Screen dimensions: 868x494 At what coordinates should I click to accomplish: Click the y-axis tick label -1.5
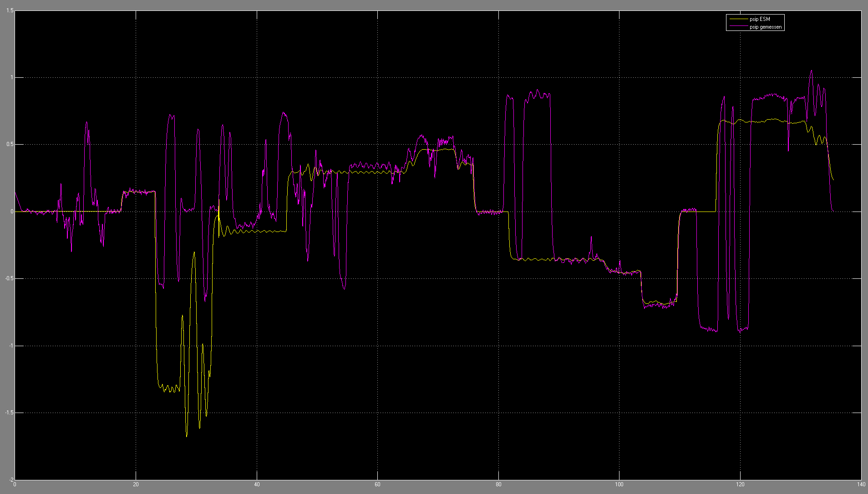9,413
